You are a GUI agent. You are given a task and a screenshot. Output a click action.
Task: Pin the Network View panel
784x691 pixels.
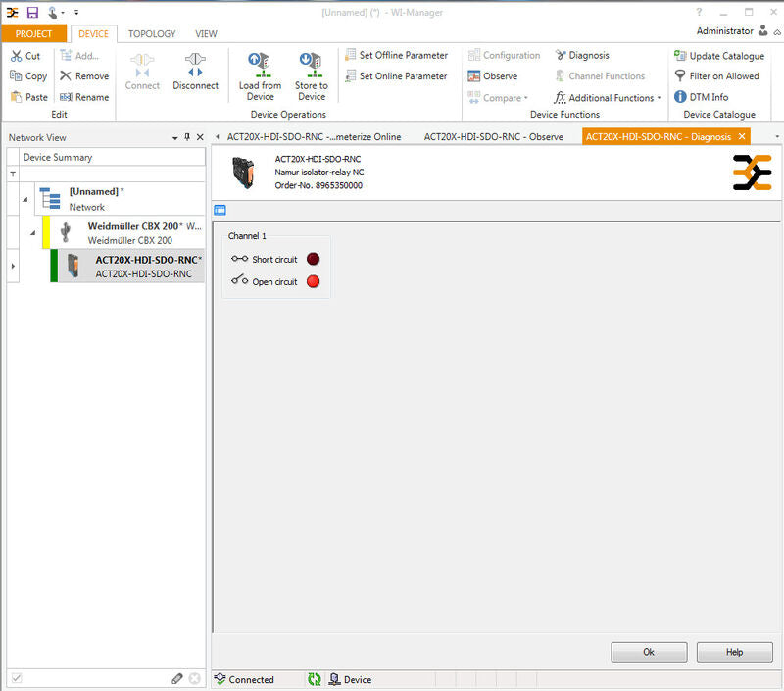pyautogui.click(x=187, y=137)
